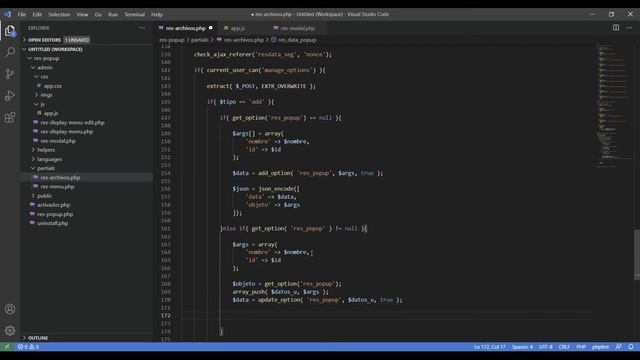Click the feedback icon in status bar
Image resolution: width=640 pixels, height=360 pixels.
click(618, 347)
